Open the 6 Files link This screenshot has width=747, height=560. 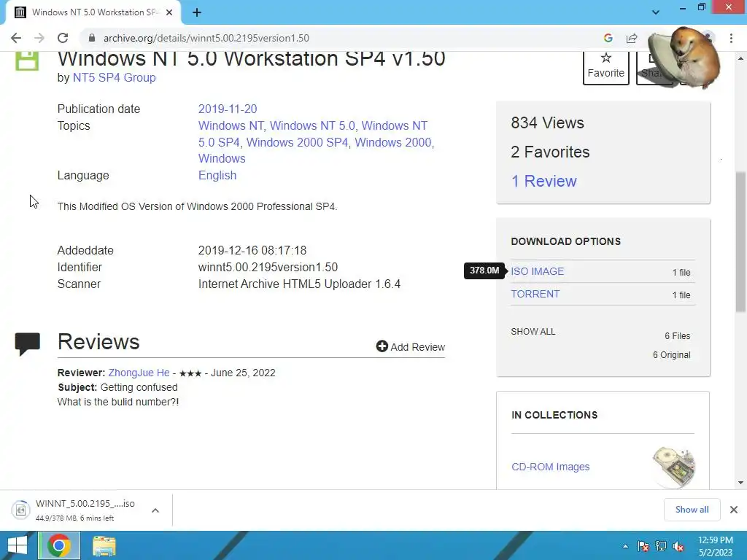coord(678,335)
